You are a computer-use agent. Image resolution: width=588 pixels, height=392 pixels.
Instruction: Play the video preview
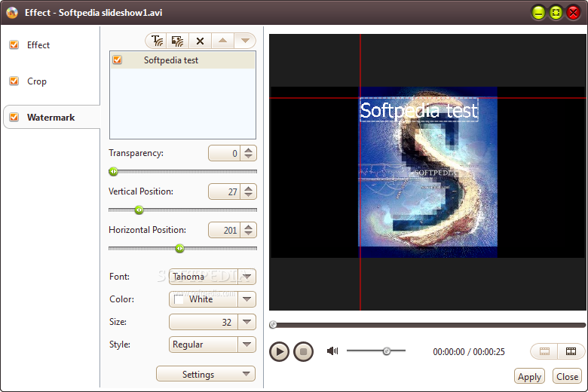[x=279, y=351]
